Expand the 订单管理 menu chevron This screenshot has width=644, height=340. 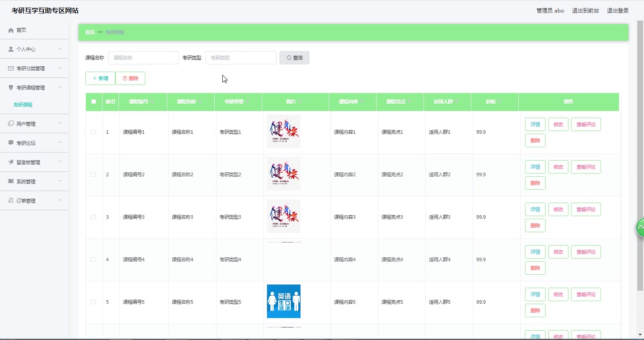pos(60,200)
